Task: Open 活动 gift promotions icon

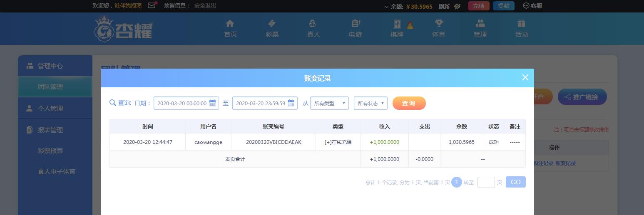Action: (521, 23)
